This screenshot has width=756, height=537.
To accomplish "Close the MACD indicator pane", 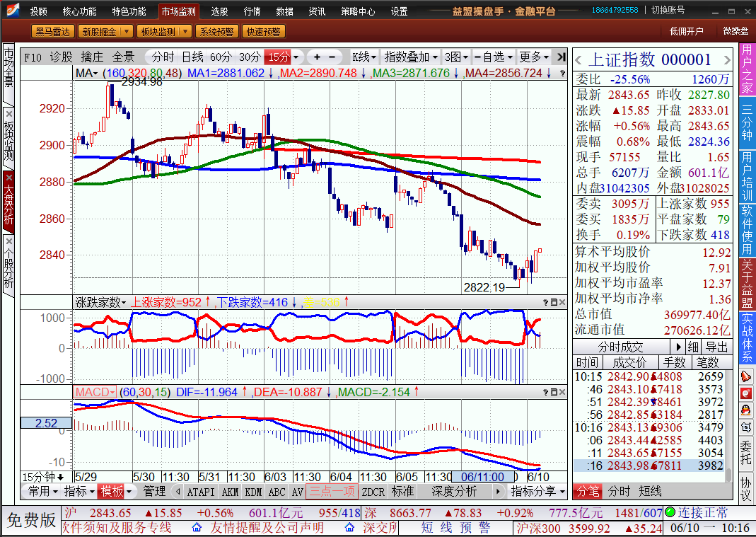I will click(x=562, y=392).
